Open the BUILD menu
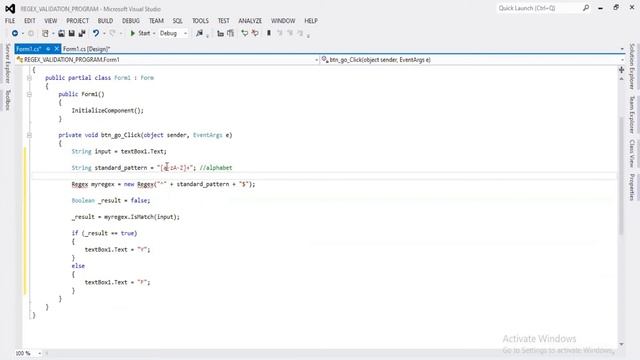Image resolution: width=640 pixels, height=360 pixels. 105,20
